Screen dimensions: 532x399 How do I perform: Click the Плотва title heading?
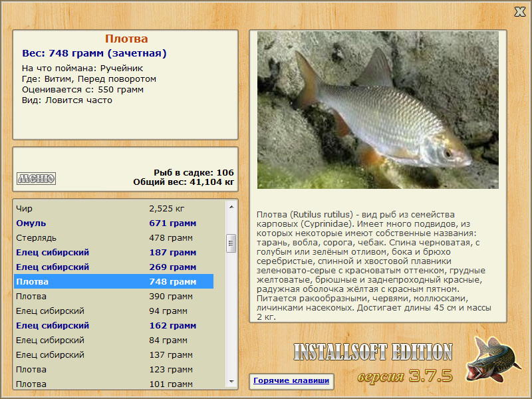[x=126, y=39]
